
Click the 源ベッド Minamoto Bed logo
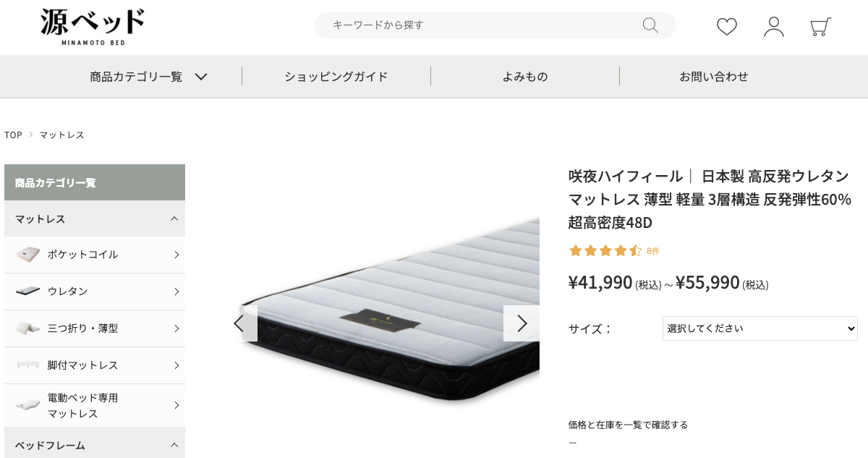tap(93, 27)
